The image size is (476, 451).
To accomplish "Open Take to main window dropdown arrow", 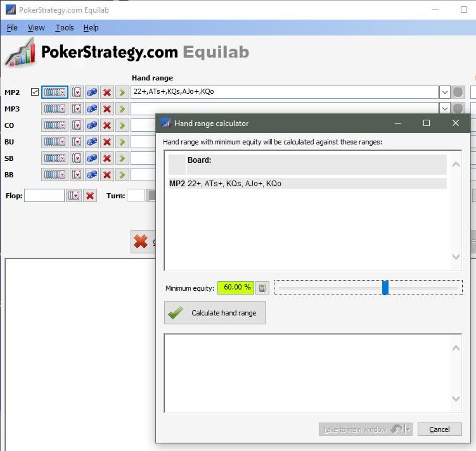I will (408, 429).
